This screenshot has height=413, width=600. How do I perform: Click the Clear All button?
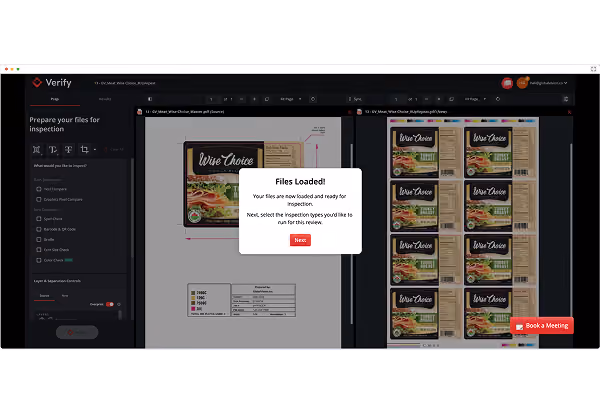coord(114,149)
